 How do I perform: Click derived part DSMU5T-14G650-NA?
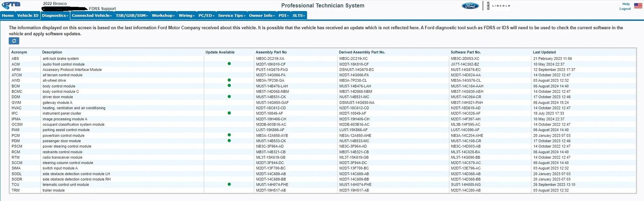tap(357, 102)
